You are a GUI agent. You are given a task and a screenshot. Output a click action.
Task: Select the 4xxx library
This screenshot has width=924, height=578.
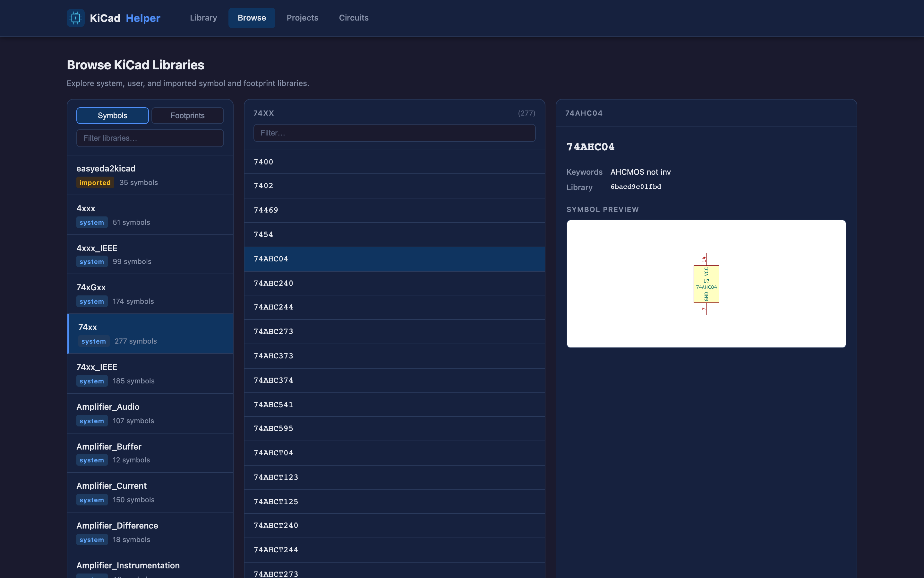[150, 215]
